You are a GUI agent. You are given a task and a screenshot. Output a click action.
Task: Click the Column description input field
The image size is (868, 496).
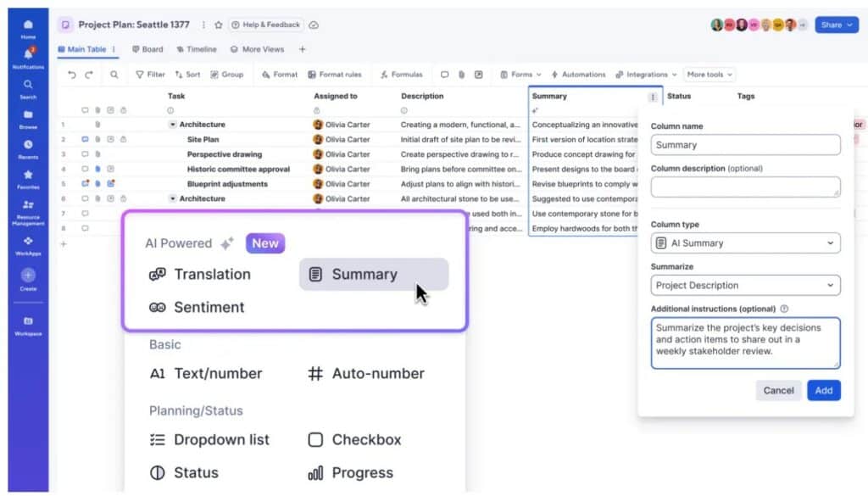pyautogui.click(x=745, y=187)
